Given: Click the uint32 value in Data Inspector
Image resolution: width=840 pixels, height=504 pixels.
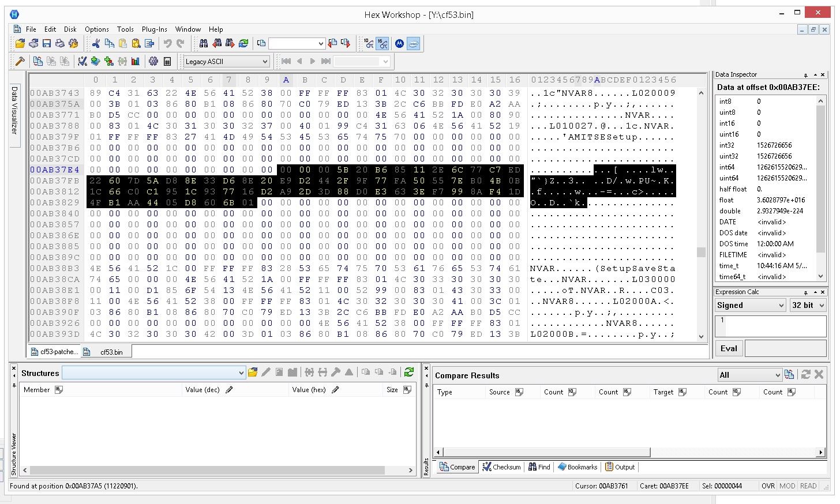Looking at the screenshot, I should click(x=774, y=156).
